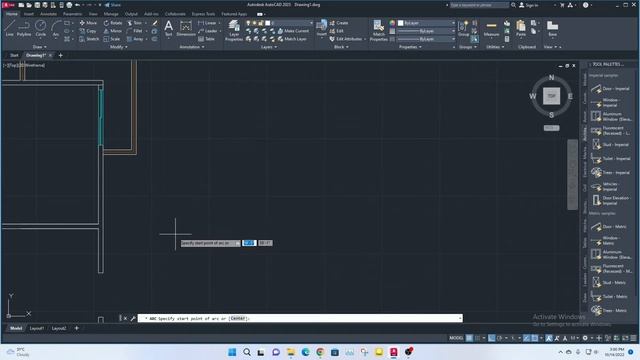Screen dimensions: 640x360
Task: Click the Group objects icon
Action: coord(463,28)
